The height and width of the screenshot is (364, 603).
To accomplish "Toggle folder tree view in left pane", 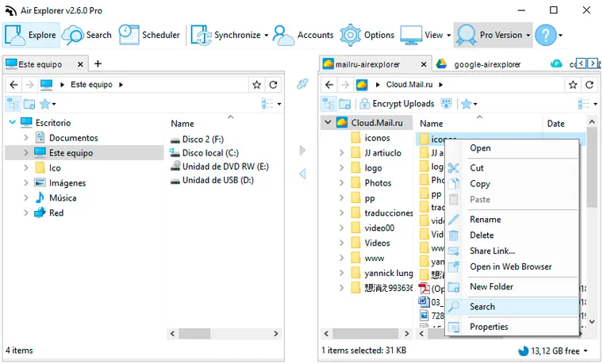I will (x=13, y=104).
